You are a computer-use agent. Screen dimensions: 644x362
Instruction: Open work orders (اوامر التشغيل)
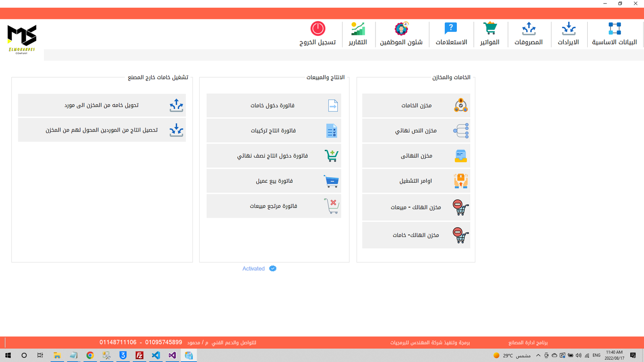(416, 181)
